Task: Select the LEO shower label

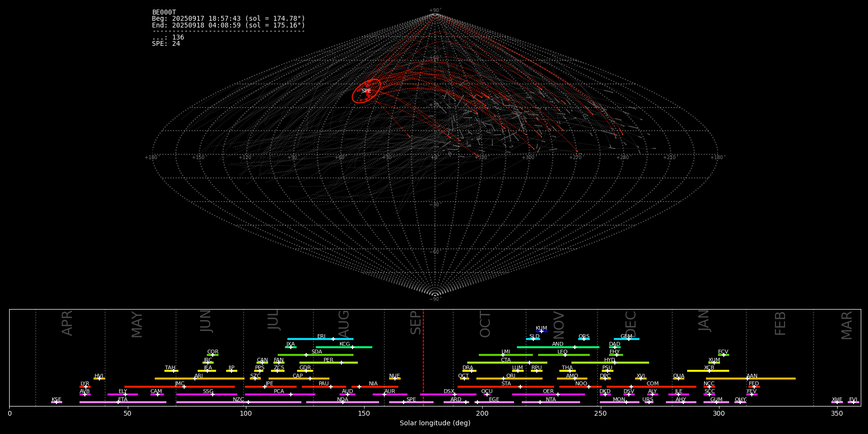Action: pos(563,352)
